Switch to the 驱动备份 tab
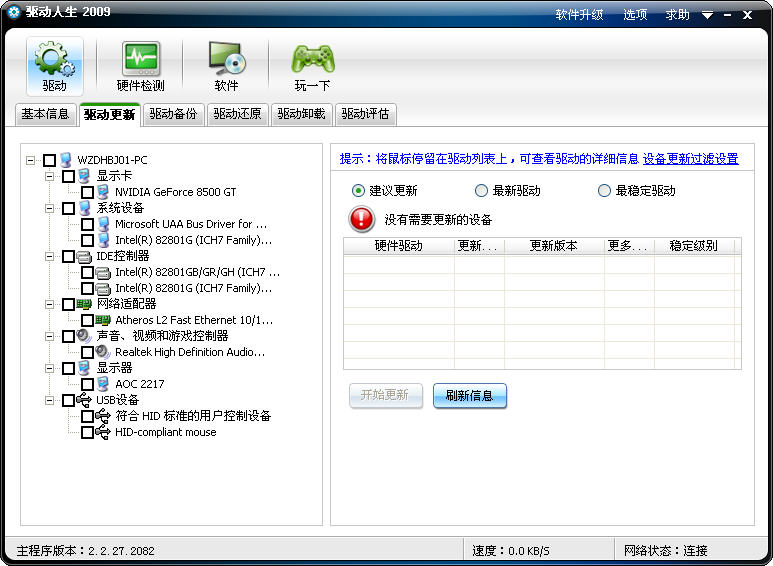 click(173, 114)
